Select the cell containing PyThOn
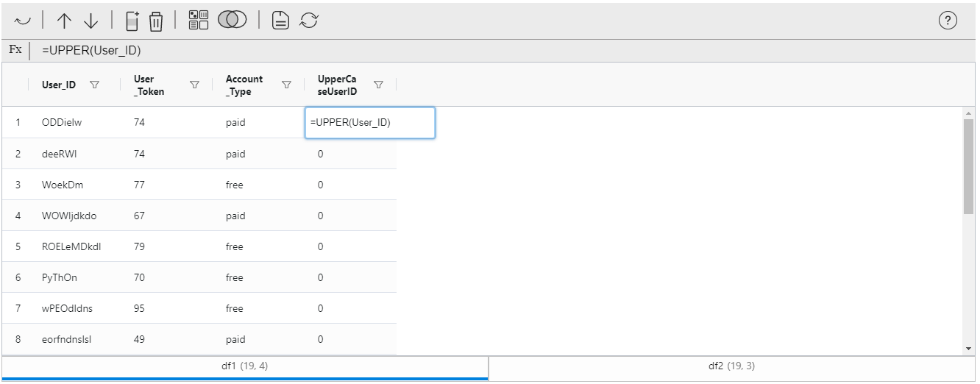The width and height of the screenshot is (980, 384). click(60, 278)
